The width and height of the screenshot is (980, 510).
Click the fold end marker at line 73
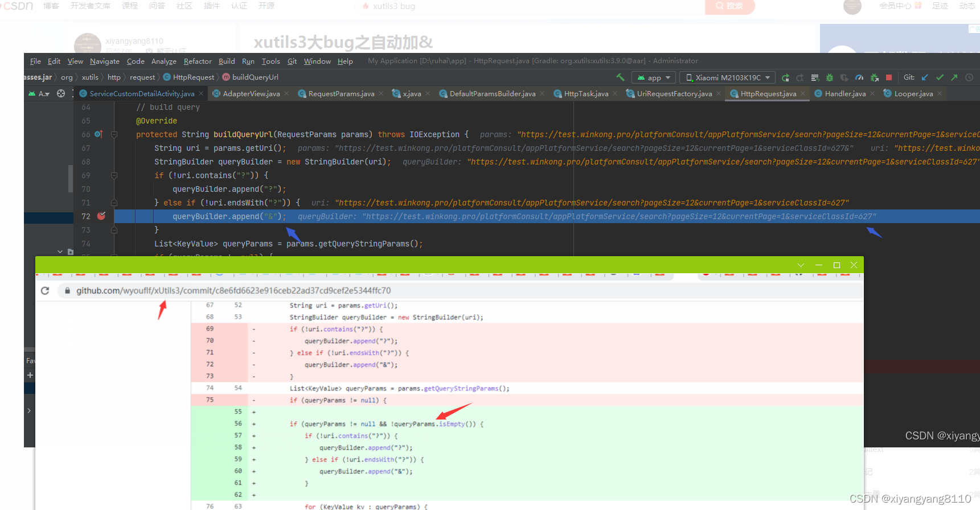click(114, 230)
